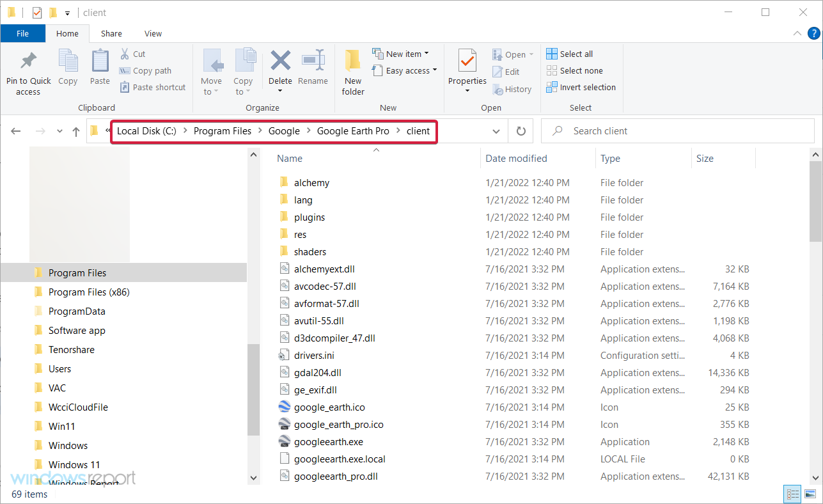823x504 pixels.
Task: Open the Open button dropdown in ribbon
Action: tap(531, 55)
